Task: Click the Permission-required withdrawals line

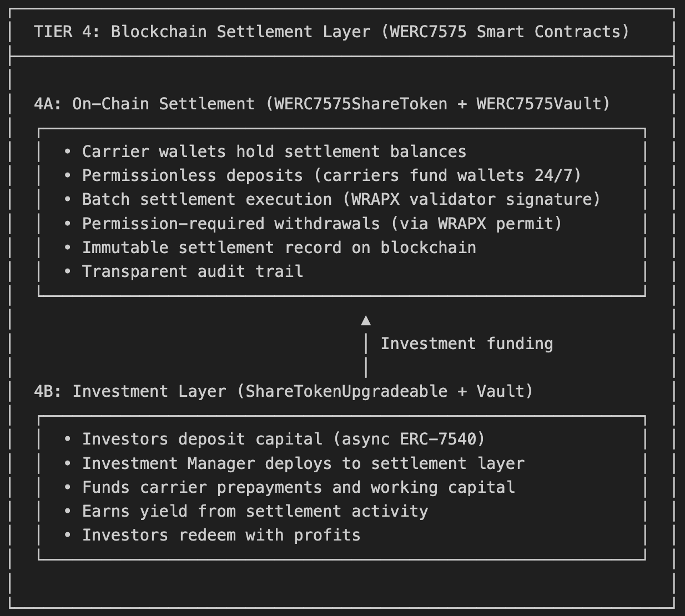Action: coord(322,224)
